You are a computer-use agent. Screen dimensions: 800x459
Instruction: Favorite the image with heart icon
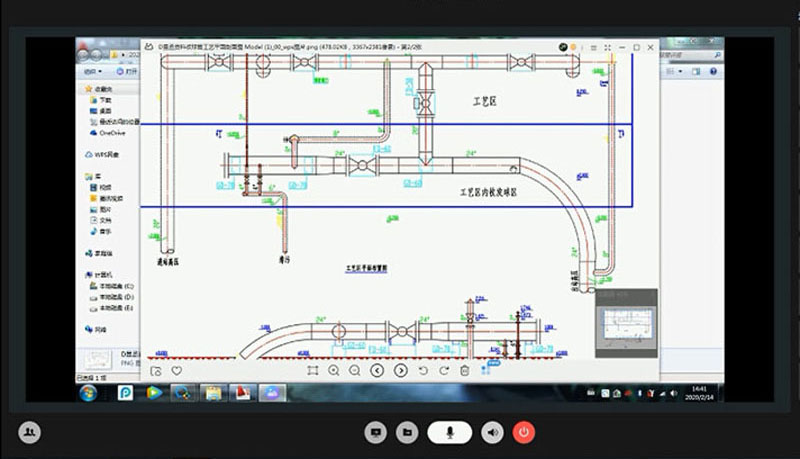pos(177,370)
